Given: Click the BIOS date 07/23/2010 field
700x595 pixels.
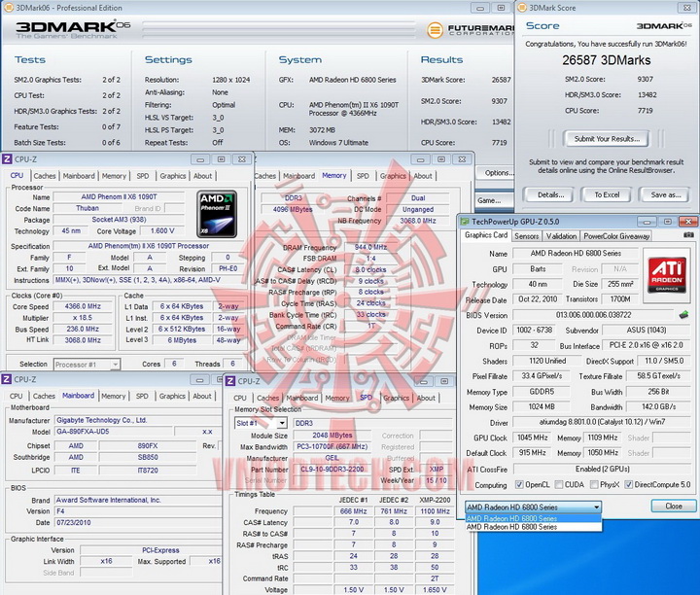Looking at the screenshot, I should 138,522.
